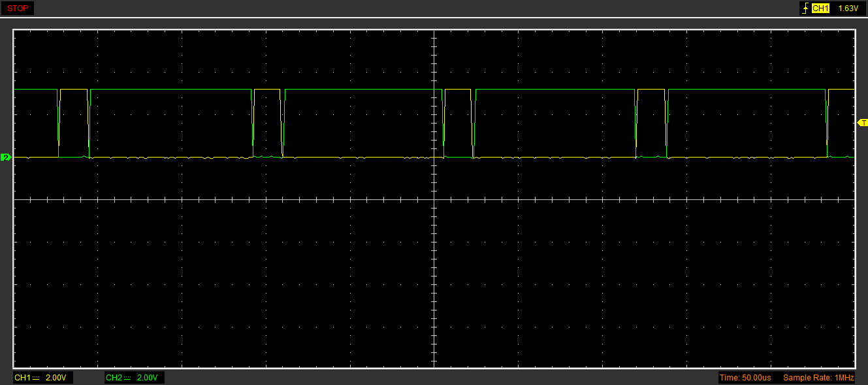Click the second yellow CH1 pulse top
This screenshot has height=385, width=868.
267,89
